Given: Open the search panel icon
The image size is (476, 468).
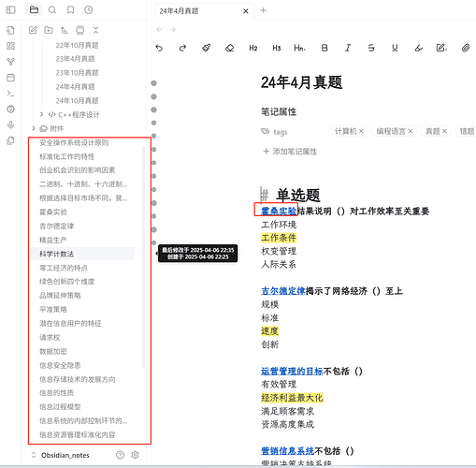Looking at the screenshot, I should [52, 10].
